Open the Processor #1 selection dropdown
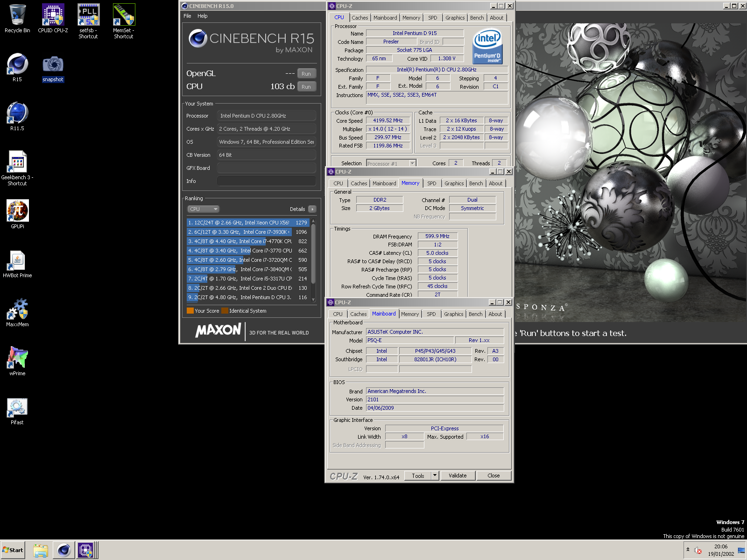This screenshot has height=560, width=747. coord(391,163)
